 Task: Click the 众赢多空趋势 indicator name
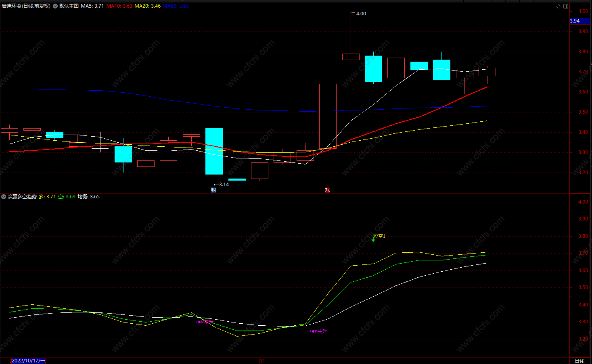pyautogui.click(x=22, y=197)
